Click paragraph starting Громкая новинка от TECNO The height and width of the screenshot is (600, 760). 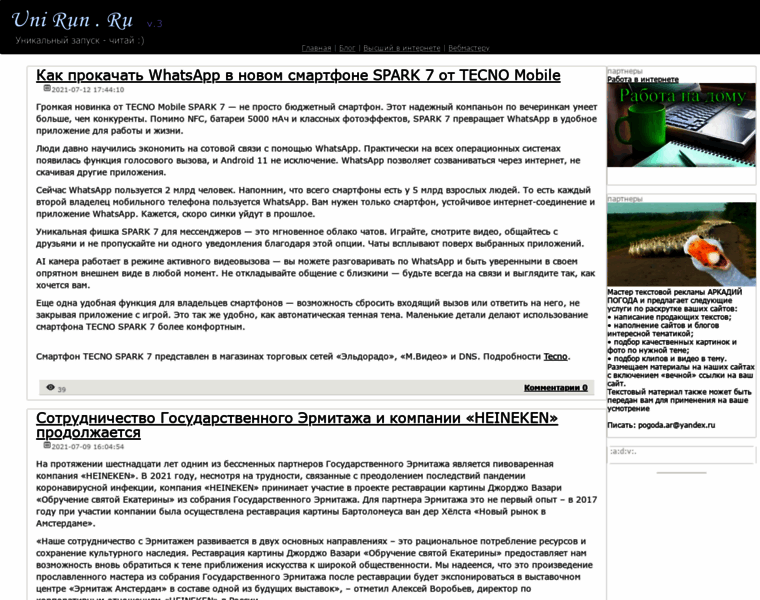[x=317, y=119]
